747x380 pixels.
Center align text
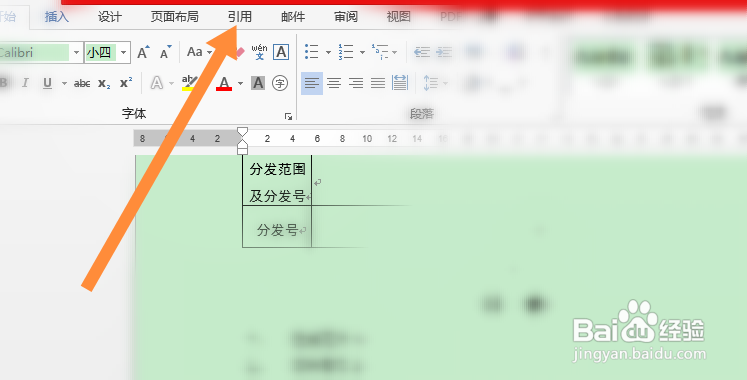pyautogui.click(x=334, y=83)
